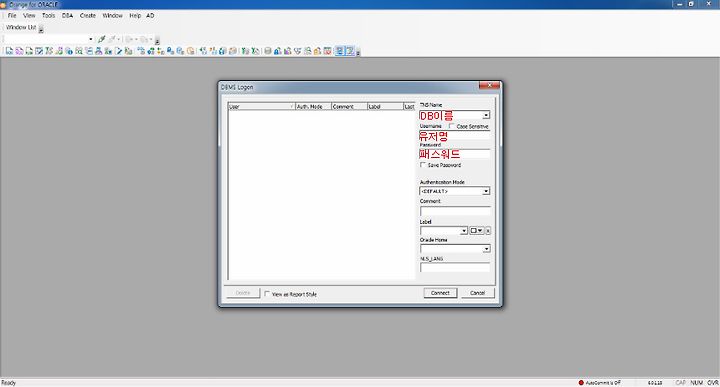Click into the NLS_LANG input field

(x=455, y=268)
